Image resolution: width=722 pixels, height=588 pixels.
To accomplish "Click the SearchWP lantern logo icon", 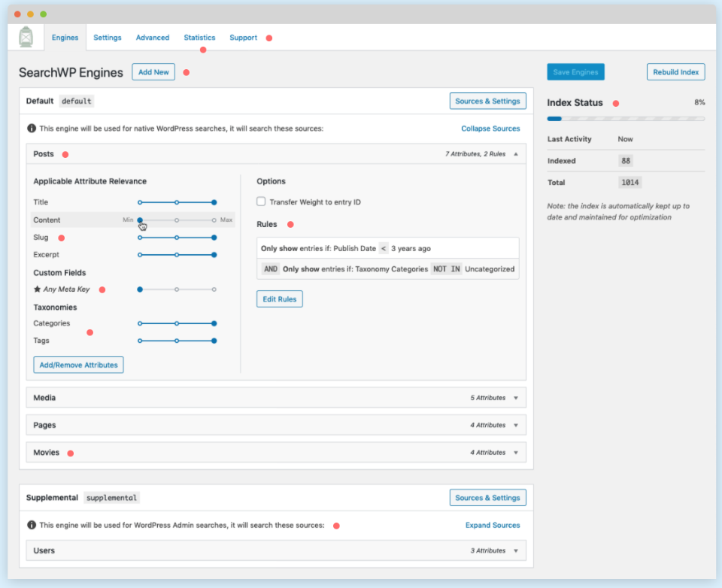I will (26, 37).
